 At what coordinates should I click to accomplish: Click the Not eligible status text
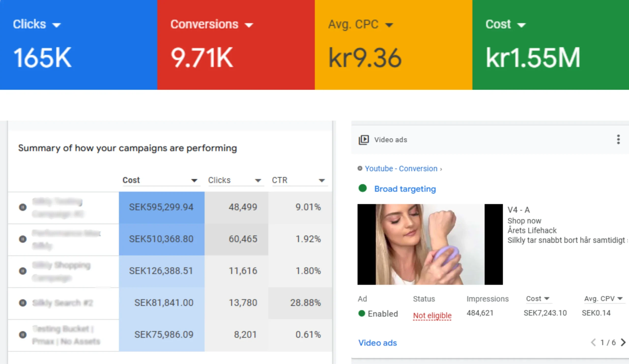pos(432,316)
